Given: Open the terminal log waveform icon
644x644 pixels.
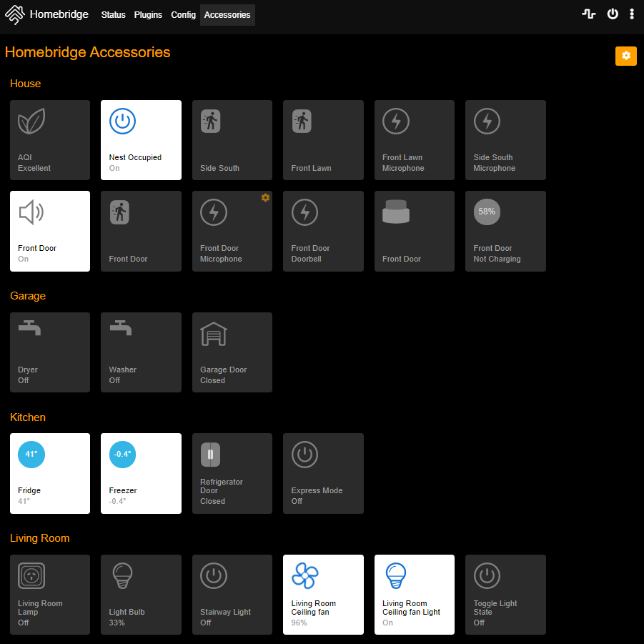Looking at the screenshot, I should pos(588,14).
